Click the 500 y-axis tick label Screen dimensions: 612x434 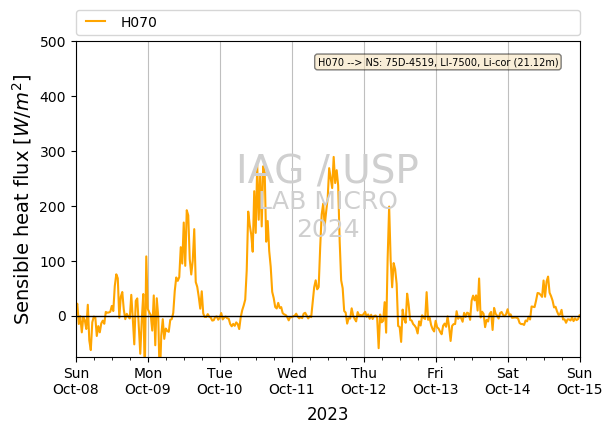point(53,42)
